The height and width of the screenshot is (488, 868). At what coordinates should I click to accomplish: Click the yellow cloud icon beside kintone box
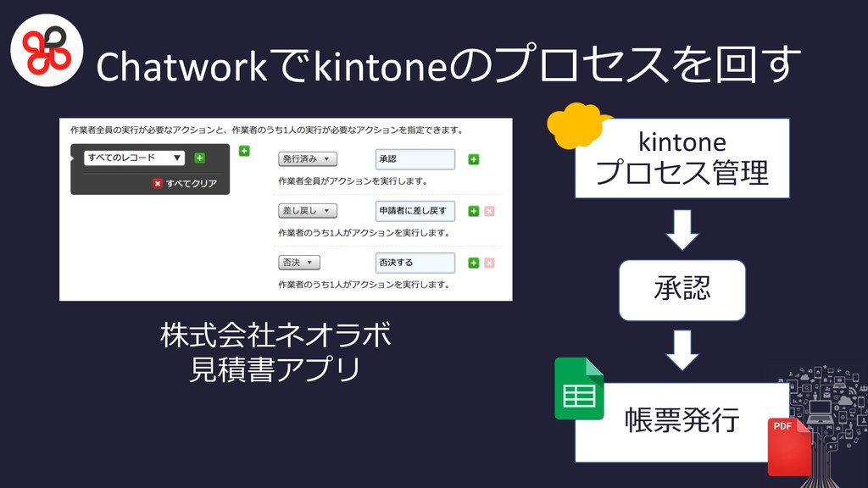click(x=576, y=125)
